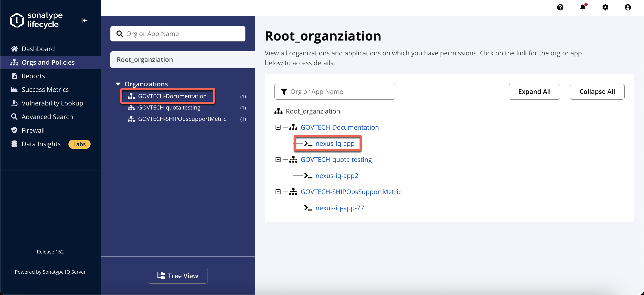Click the Expand All button
The image size is (644, 295).
coord(534,92)
